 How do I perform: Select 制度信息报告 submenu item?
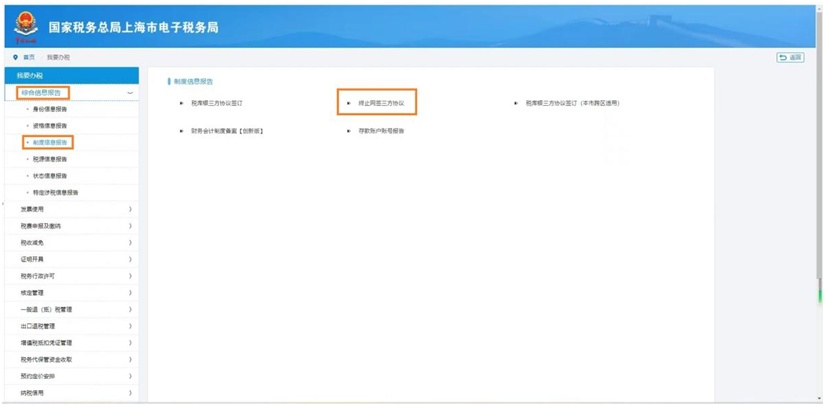(x=50, y=143)
